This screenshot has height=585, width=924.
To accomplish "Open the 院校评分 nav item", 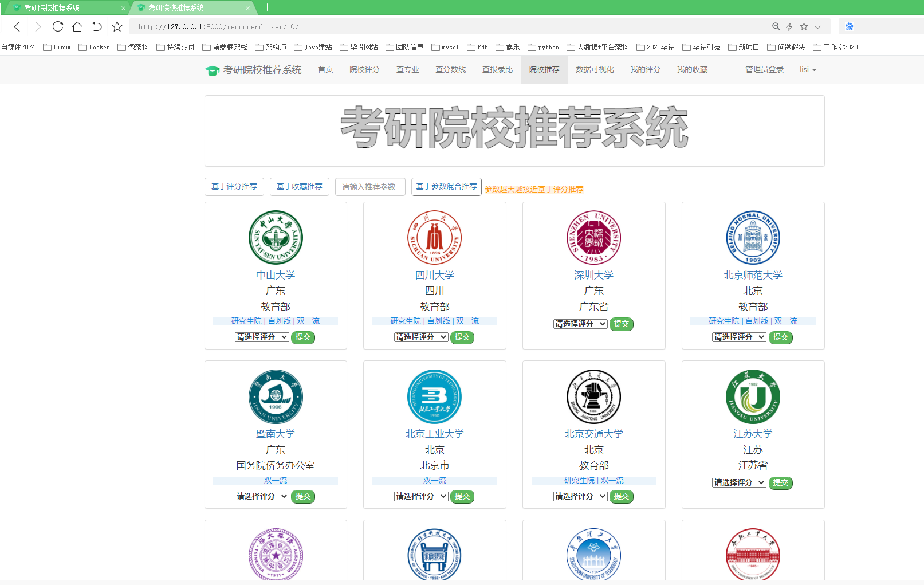I will [365, 69].
